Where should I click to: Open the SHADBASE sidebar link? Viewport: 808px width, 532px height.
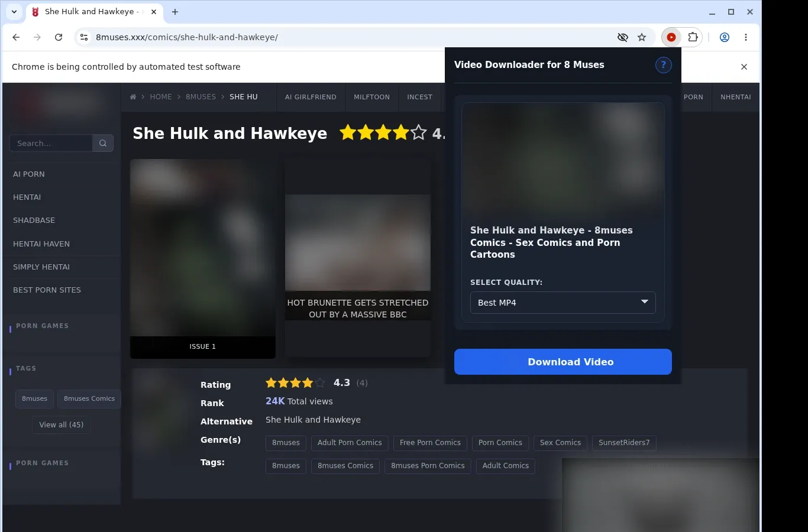[34, 220]
